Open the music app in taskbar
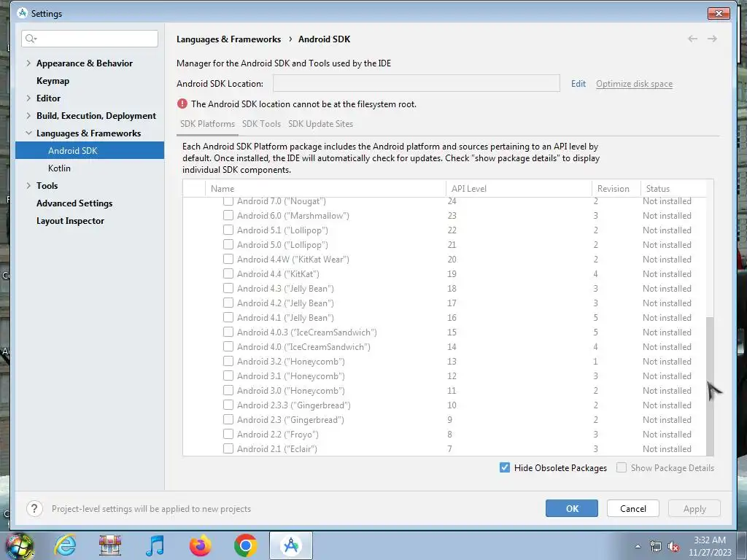This screenshot has width=747, height=560. (155, 545)
